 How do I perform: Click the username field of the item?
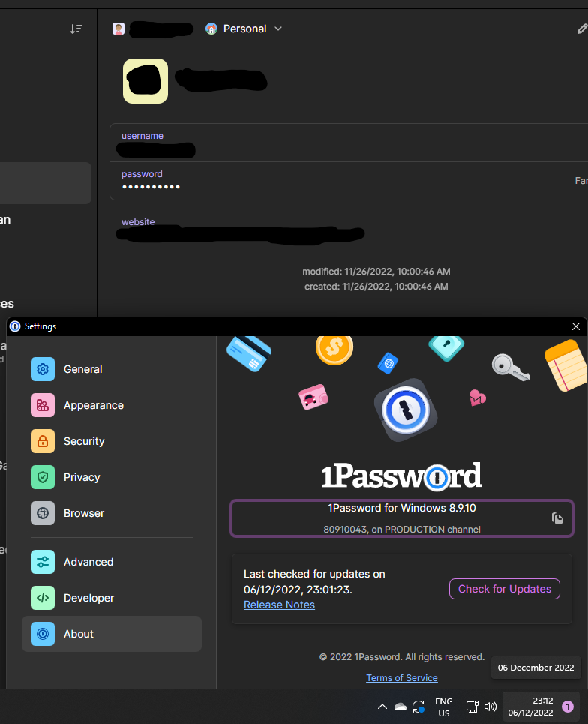pos(349,143)
